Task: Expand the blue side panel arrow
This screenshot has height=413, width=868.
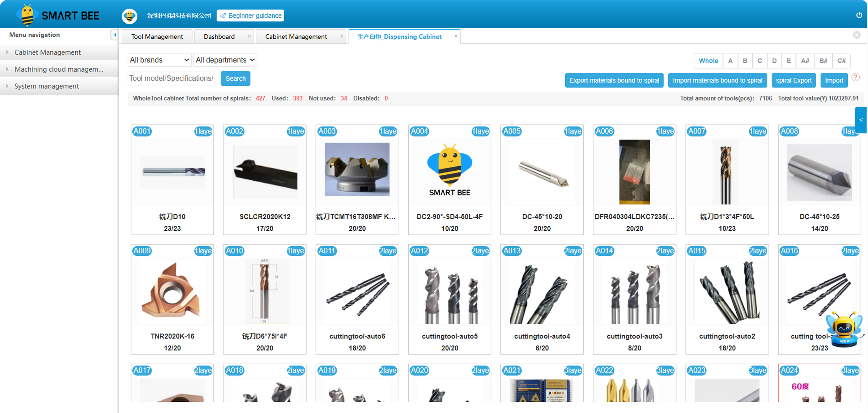Action: click(x=861, y=120)
